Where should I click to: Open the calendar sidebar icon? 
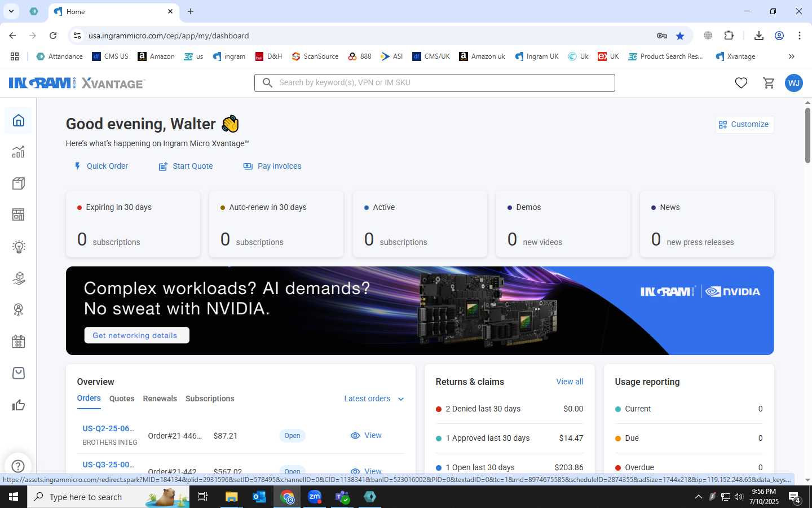[19, 341]
